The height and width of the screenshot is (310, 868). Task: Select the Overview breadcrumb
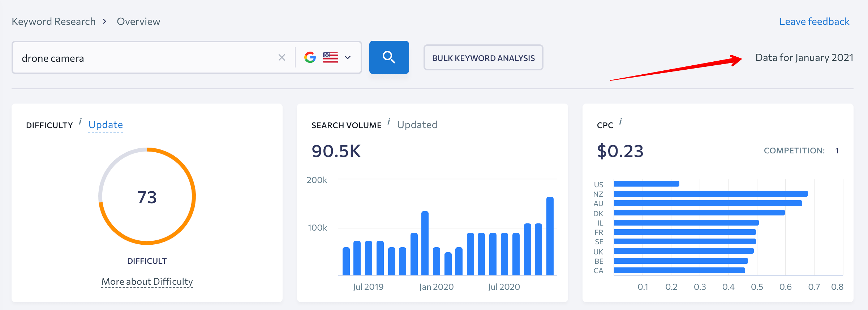coord(138,22)
